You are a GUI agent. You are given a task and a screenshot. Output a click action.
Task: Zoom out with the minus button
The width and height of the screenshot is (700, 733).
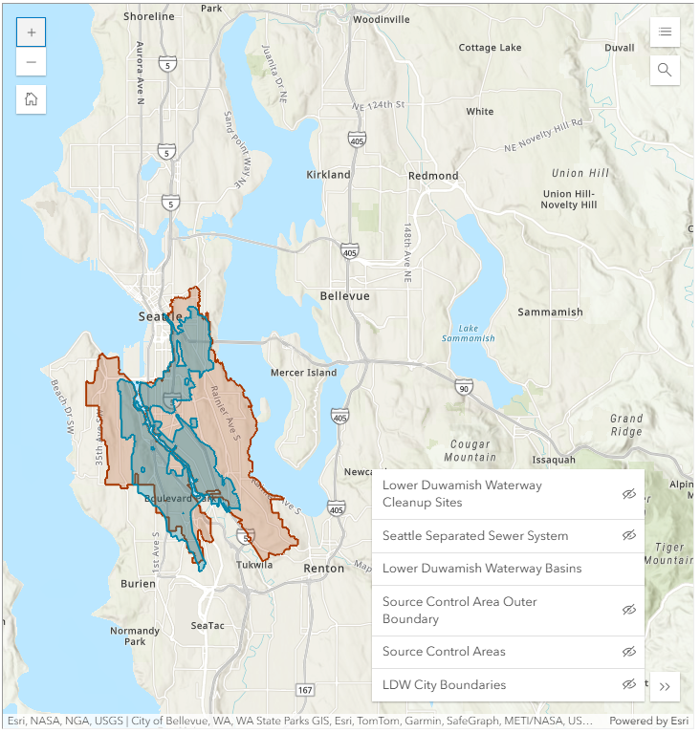[x=32, y=63]
